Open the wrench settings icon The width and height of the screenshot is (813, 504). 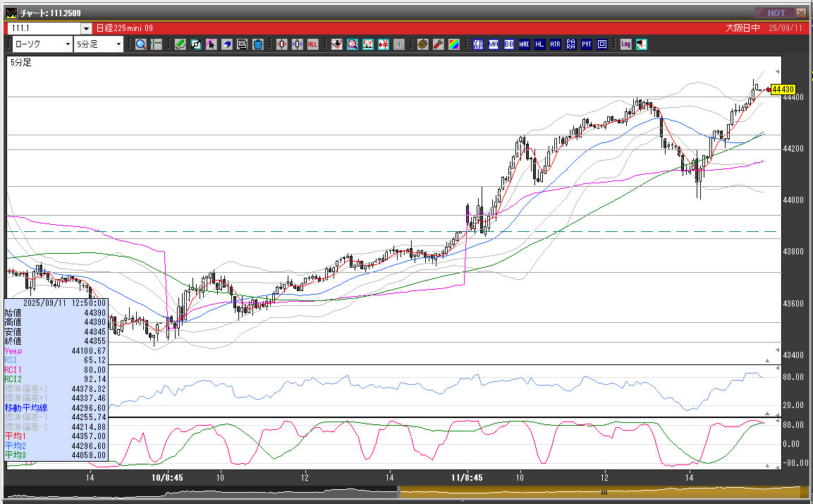(x=438, y=44)
